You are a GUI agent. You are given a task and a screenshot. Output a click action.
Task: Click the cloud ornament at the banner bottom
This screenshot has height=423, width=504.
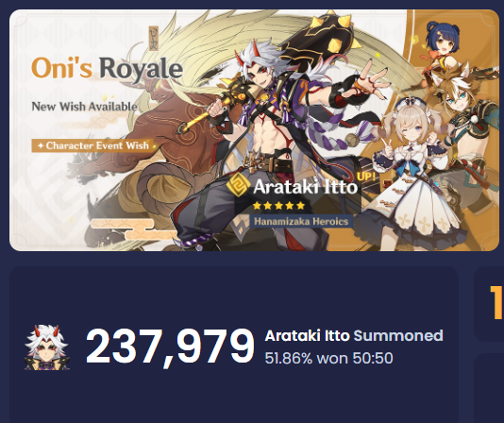click(135, 228)
